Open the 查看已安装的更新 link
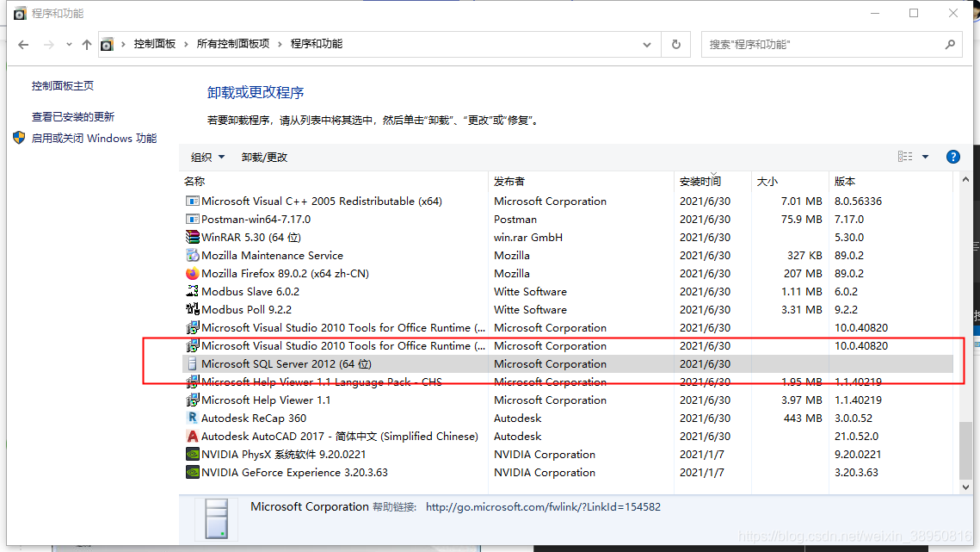980x552 pixels. pos(73,117)
